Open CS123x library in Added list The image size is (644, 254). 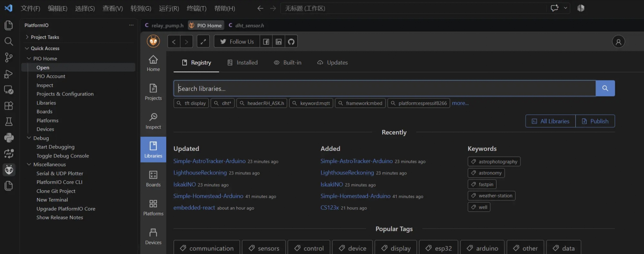click(330, 208)
